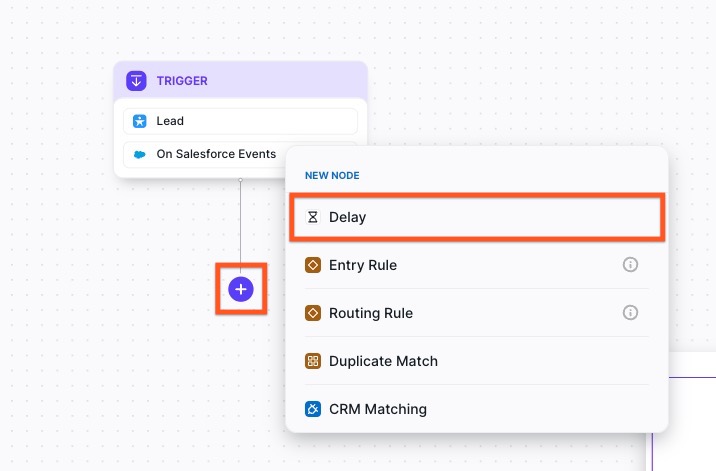This screenshot has width=716, height=471.
Task: Click the hourglass icon beside Delay
Action: click(313, 217)
